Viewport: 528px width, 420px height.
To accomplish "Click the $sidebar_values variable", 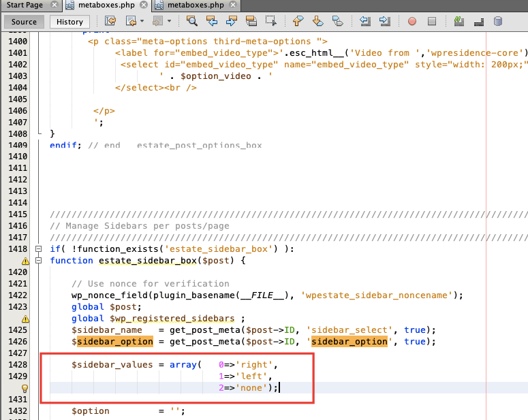I will (112, 365).
